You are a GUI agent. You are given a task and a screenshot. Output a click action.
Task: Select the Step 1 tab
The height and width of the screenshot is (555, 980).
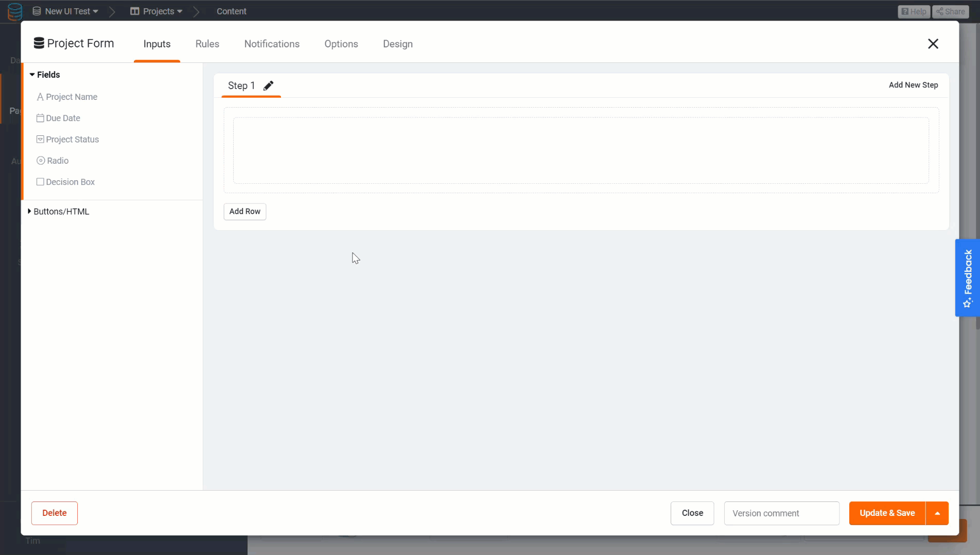(x=241, y=86)
